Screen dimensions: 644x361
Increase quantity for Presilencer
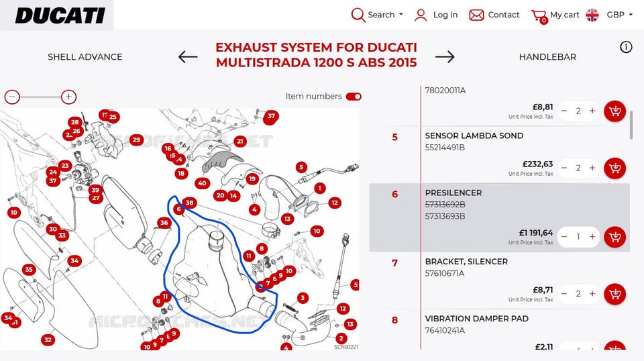point(592,237)
